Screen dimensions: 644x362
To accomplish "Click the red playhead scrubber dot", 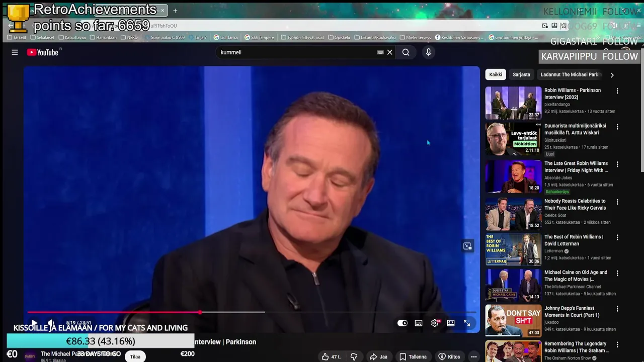I will tap(200, 313).
